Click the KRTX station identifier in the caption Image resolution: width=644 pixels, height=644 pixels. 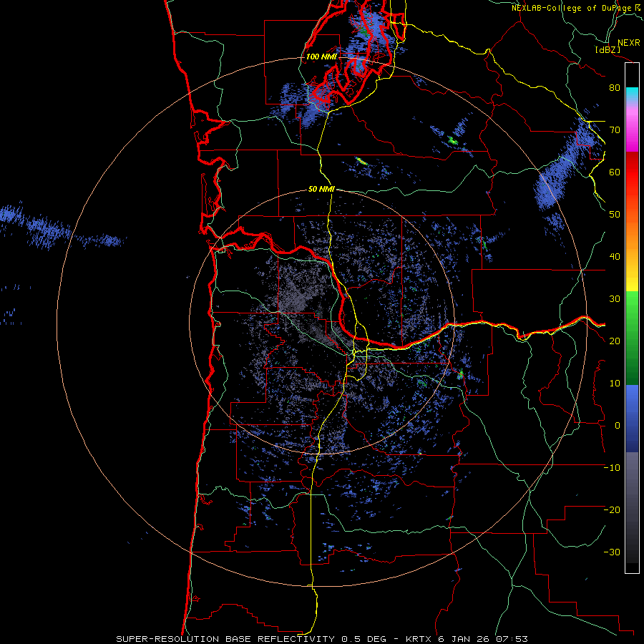tap(419, 639)
